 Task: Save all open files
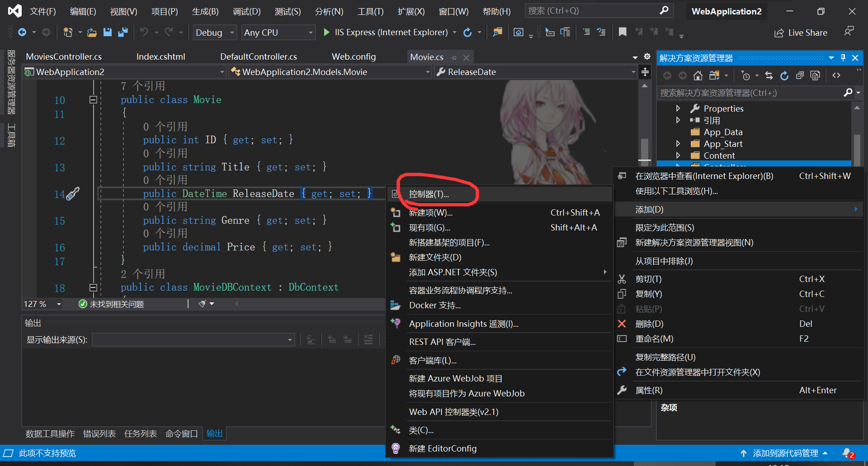(123, 32)
